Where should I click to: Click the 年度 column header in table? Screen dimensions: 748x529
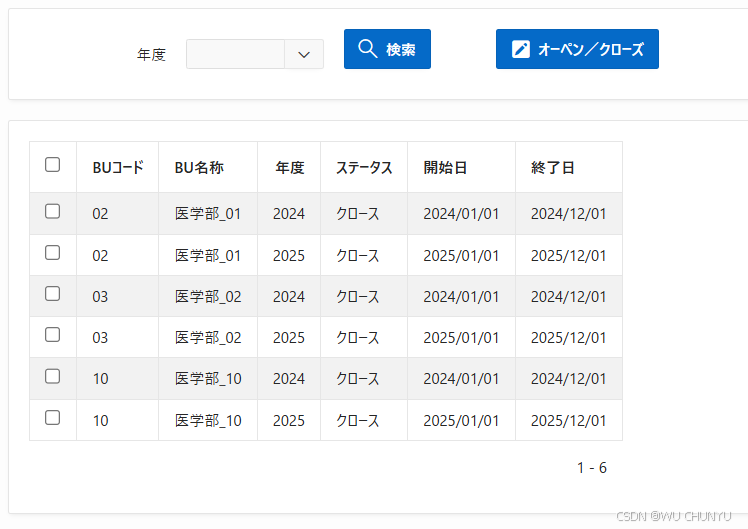[x=290, y=167]
